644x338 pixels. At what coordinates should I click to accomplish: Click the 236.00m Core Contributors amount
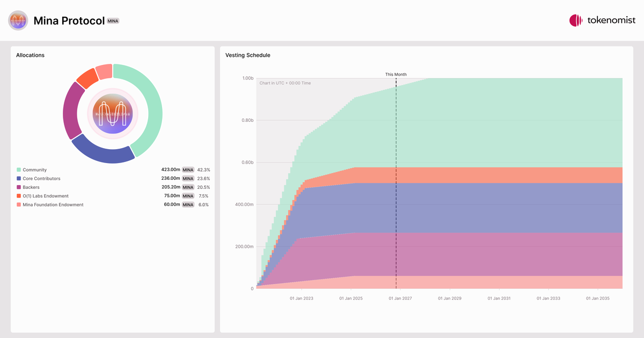click(x=171, y=179)
